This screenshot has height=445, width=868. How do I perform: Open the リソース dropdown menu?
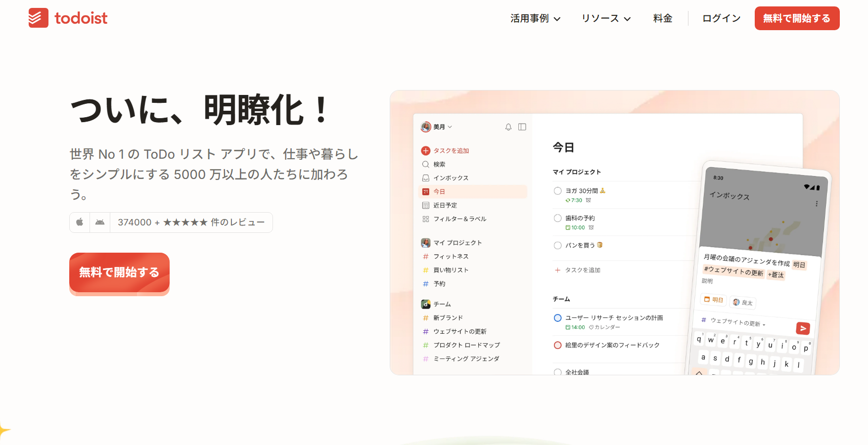pos(606,18)
